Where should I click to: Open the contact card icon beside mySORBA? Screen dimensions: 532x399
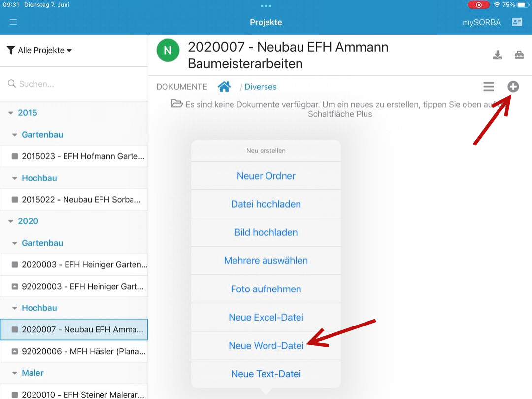[517, 22]
